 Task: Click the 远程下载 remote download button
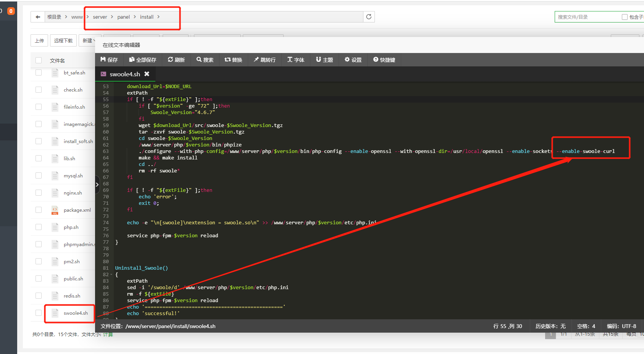point(63,40)
